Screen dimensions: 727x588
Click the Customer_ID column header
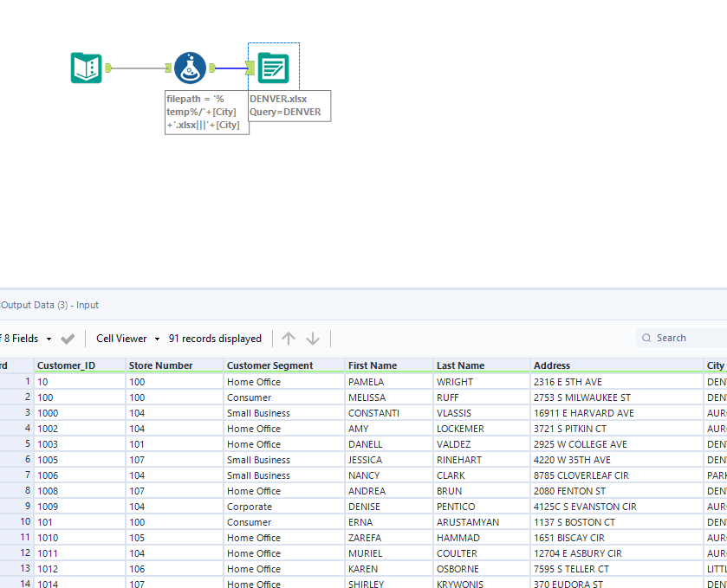[66, 365]
